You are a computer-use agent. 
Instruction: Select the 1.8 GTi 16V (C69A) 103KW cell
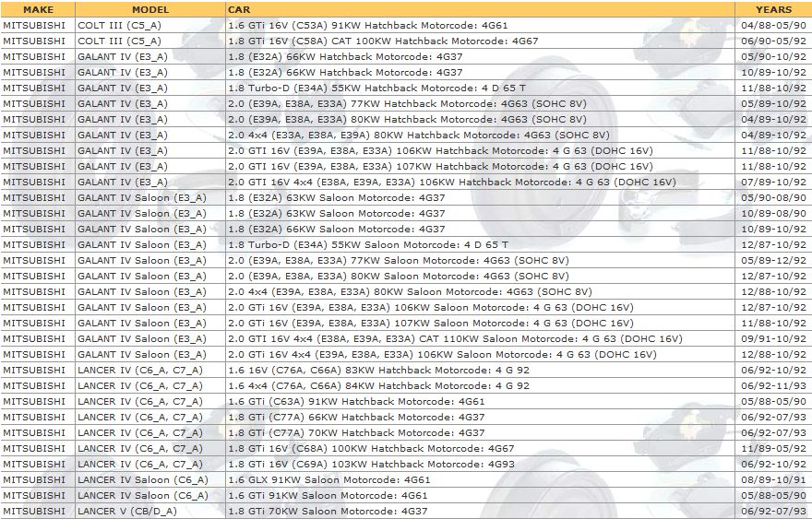[480, 465]
